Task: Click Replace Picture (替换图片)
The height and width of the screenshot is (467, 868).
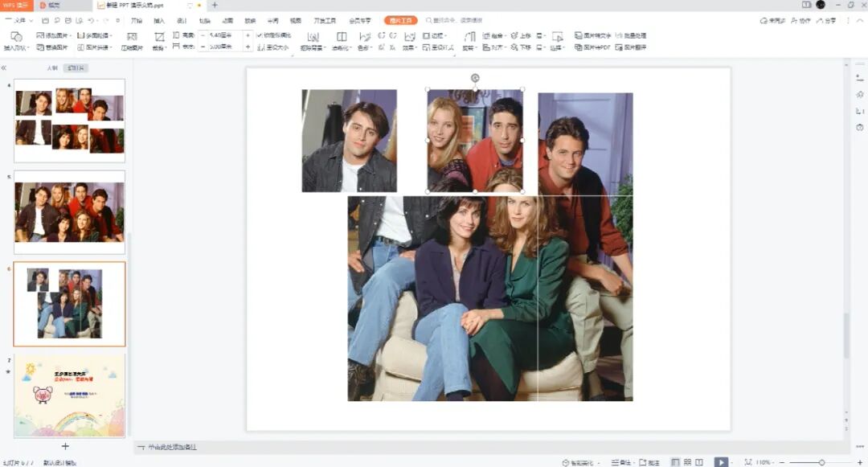Action: tap(52, 47)
